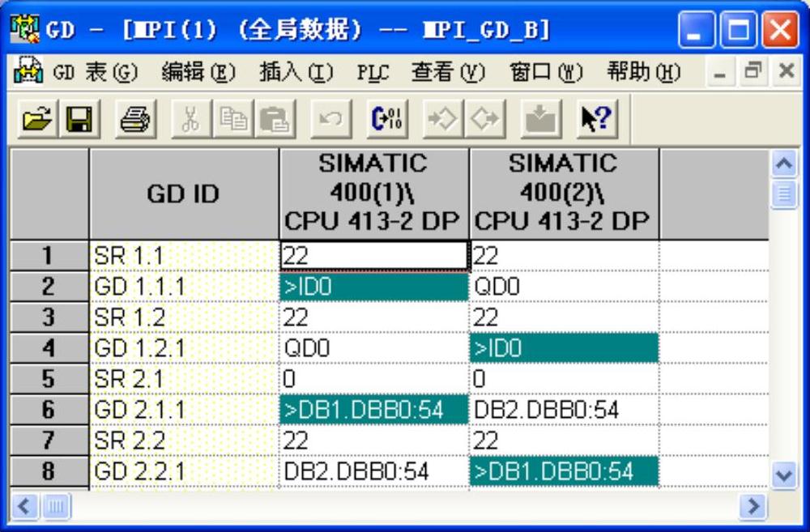Open the GD 表(G) menu

click(x=95, y=72)
